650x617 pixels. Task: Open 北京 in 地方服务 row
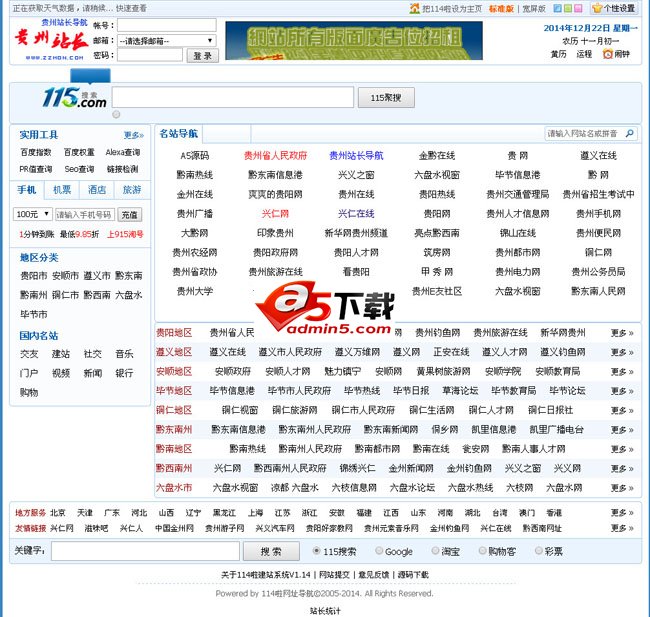(58, 513)
